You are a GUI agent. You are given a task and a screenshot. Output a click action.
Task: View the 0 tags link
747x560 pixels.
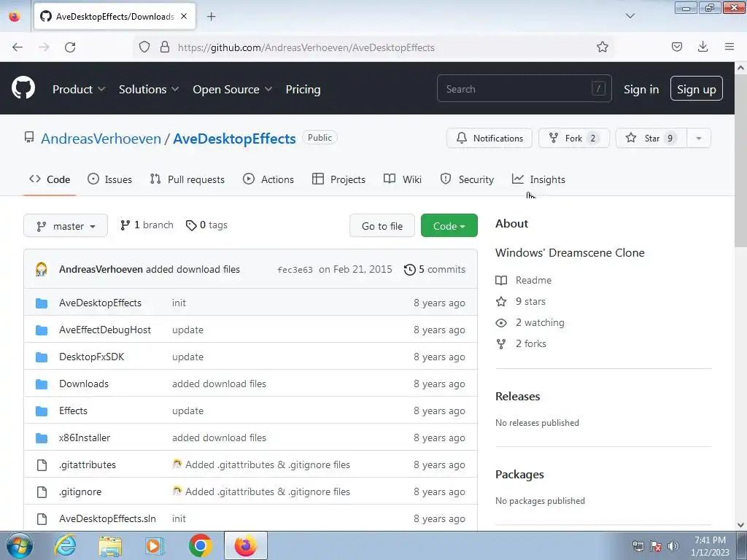[x=206, y=225]
